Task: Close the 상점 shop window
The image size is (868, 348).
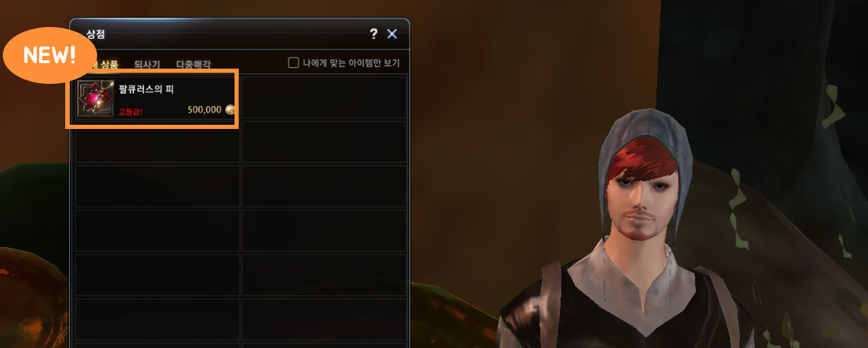Action: coord(392,34)
